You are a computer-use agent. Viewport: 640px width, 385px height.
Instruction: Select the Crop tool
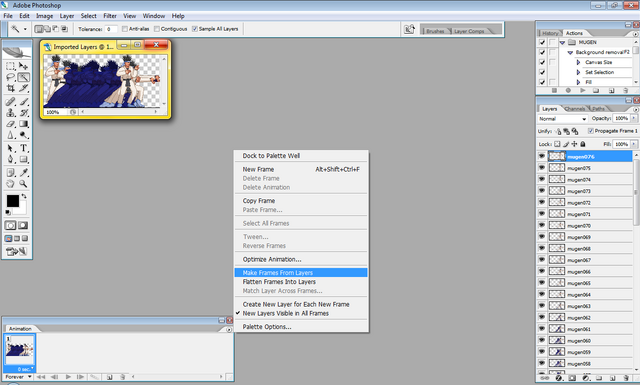pos(11,88)
